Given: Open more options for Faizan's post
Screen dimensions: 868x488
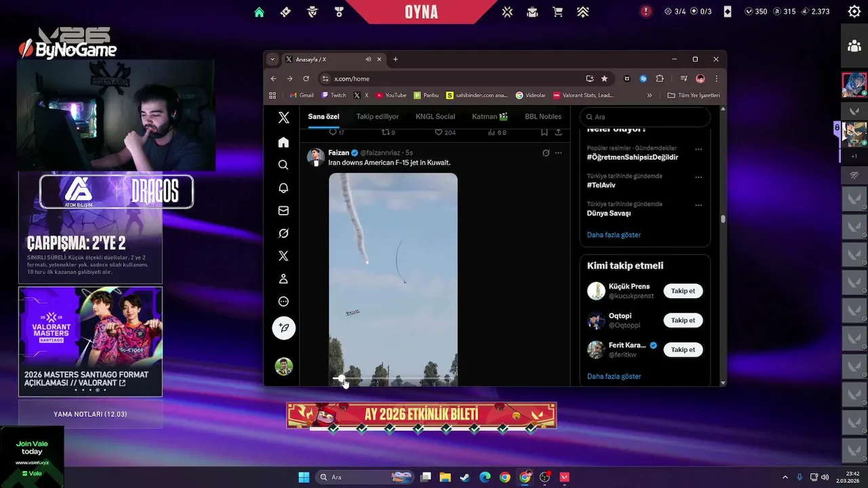Looking at the screenshot, I should pyautogui.click(x=558, y=153).
